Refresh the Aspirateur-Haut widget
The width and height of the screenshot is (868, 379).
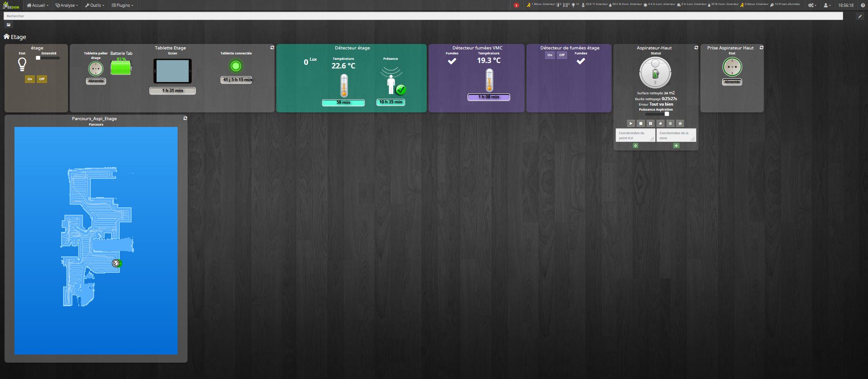tap(696, 48)
